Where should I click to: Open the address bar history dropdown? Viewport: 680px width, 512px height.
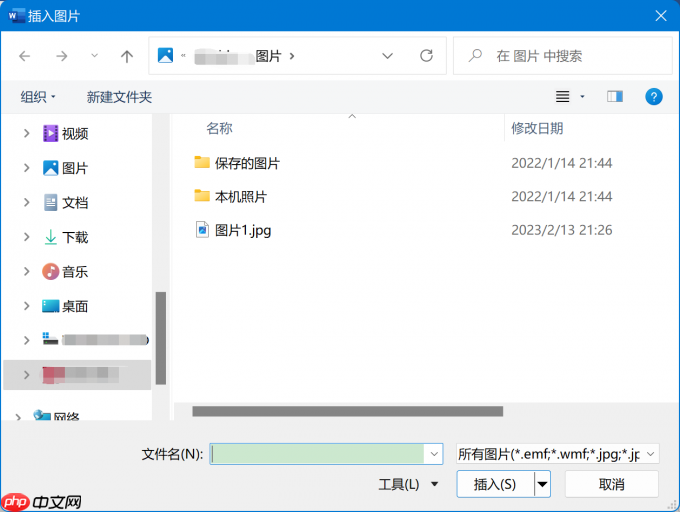click(387, 56)
